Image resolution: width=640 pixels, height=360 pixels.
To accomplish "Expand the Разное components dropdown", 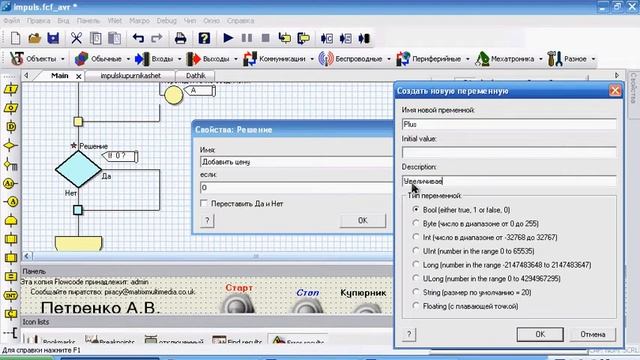I will 593,59.
